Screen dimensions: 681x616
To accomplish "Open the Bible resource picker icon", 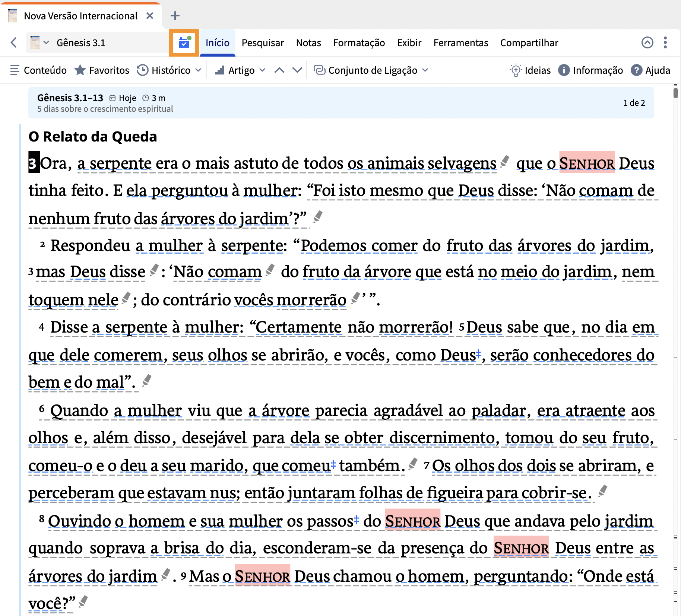I will [35, 43].
